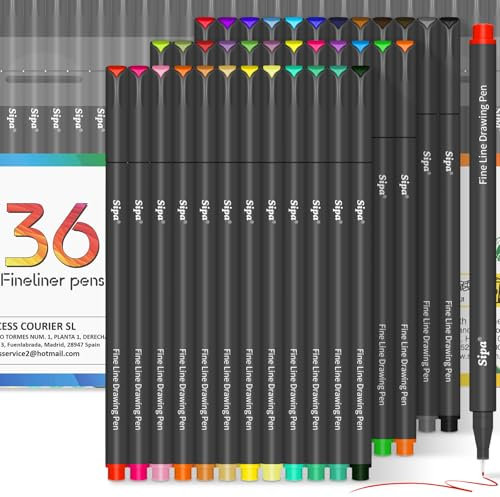Click the bright green end cap in middle row
This screenshot has width=500, height=497.
click(x=383, y=447)
